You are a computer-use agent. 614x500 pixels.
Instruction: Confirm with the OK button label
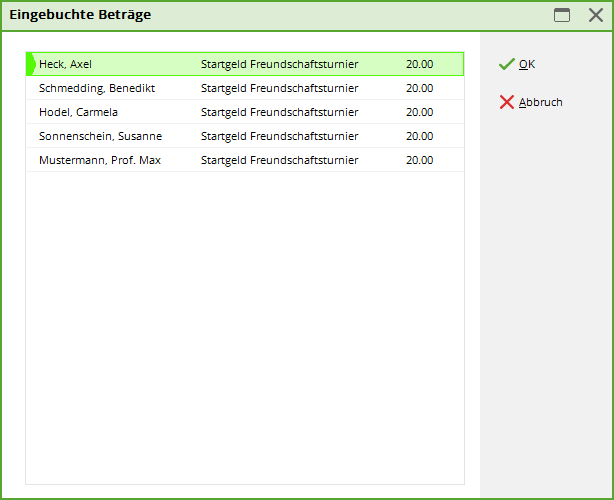[527, 64]
